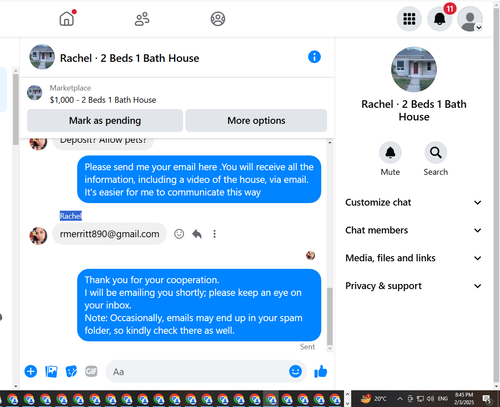This screenshot has width=500, height=407.
Task: Click the chat scrollbar down arrow
Action: pyautogui.click(x=330, y=349)
